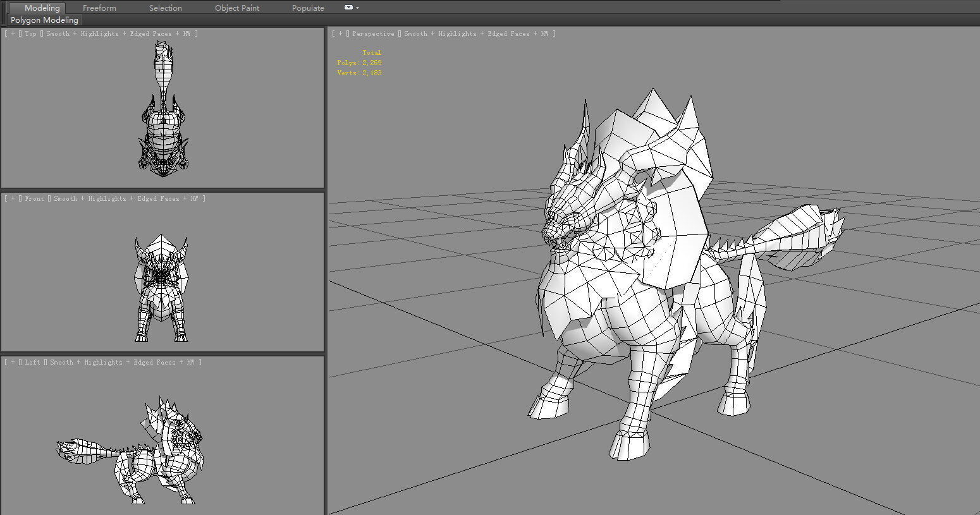Open the Populate ribbon tab
This screenshot has width=980, height=515.
click(x=308, y=8)
